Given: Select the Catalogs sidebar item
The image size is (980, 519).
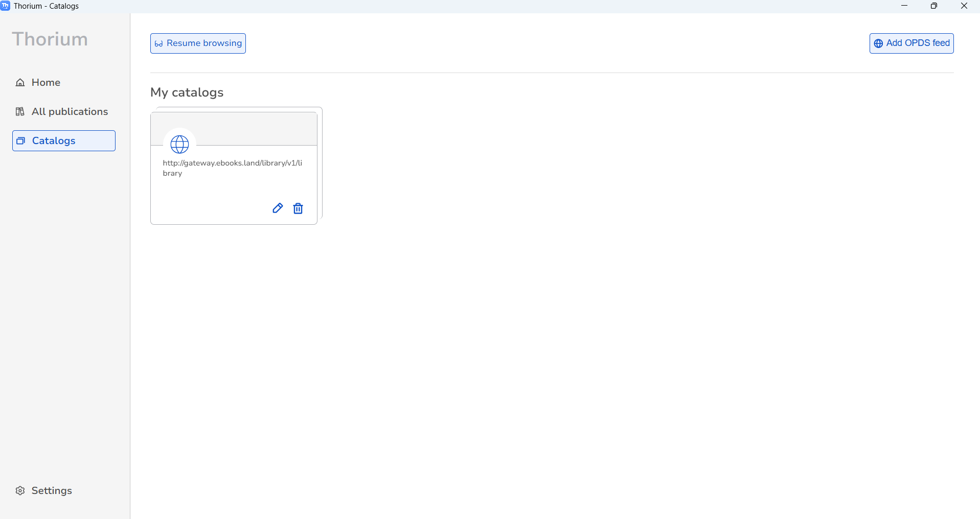Looking at the screenshot, I should pos(64,141).
